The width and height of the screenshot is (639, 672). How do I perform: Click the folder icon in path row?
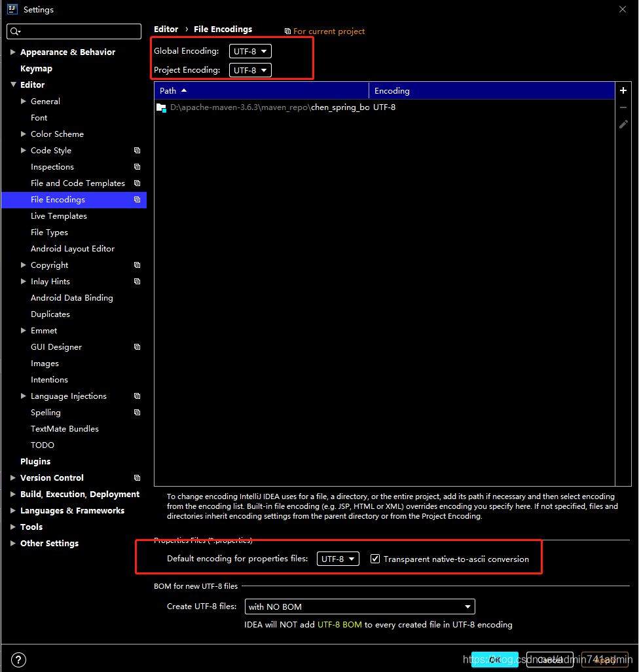click(x=161, y=107)
